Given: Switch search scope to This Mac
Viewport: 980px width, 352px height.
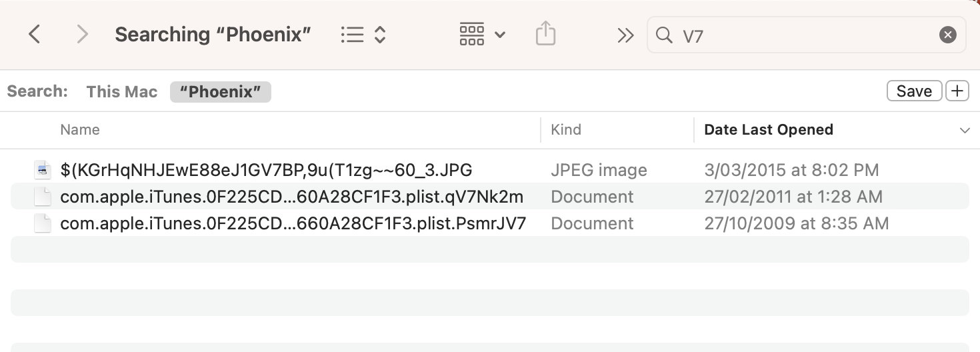Looking at the screenshot, I should pyautogui.click(x=122, y=92).
